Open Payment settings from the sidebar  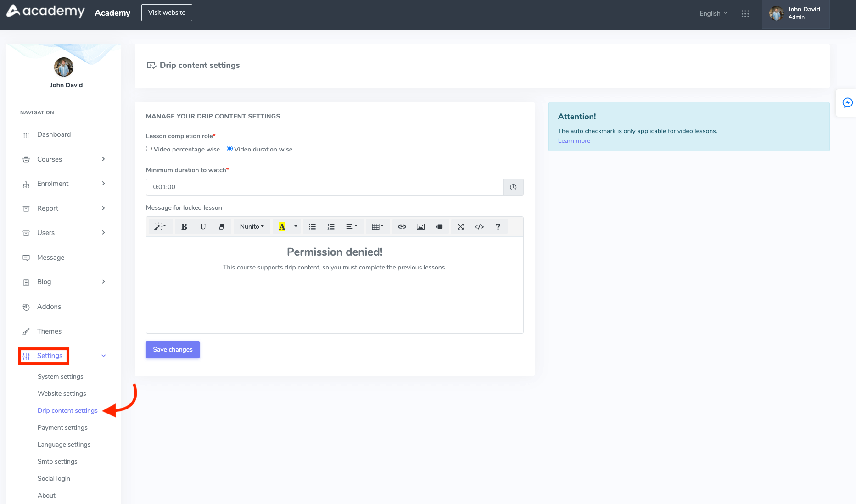62,427
